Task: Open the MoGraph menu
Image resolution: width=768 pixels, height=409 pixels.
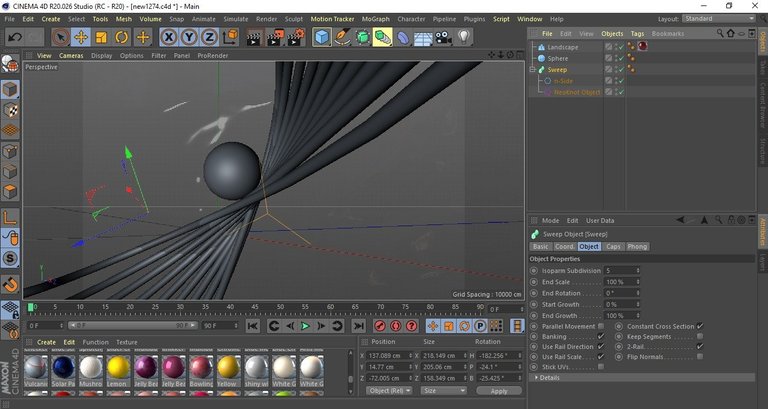Action: click(376, 19)
